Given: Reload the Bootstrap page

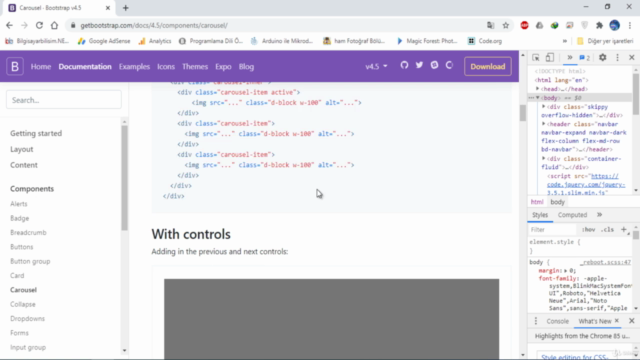Looking at the screenshot, I should pyautogui.click(x=39, y=25).
